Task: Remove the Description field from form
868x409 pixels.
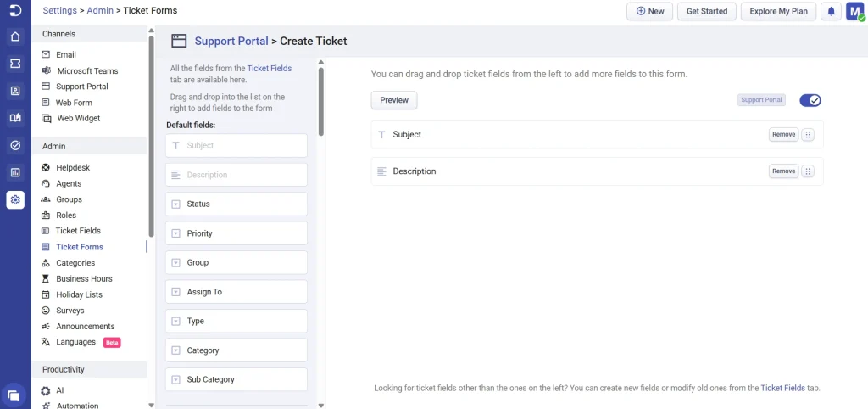Action: tap(783, 171)
